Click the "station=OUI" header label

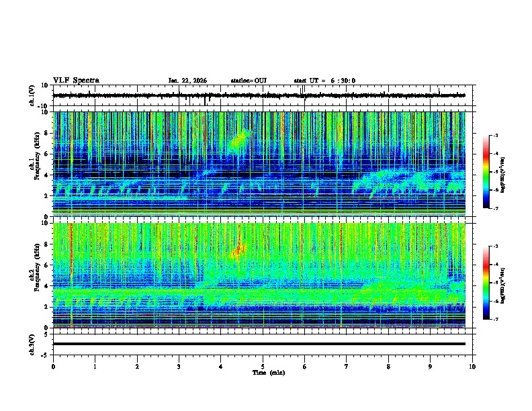(249, 81)
